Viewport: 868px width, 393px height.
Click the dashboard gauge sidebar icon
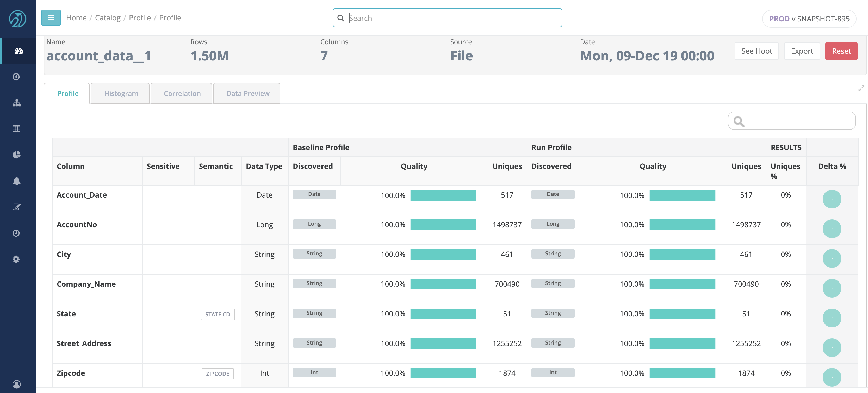tap(18, 51)
